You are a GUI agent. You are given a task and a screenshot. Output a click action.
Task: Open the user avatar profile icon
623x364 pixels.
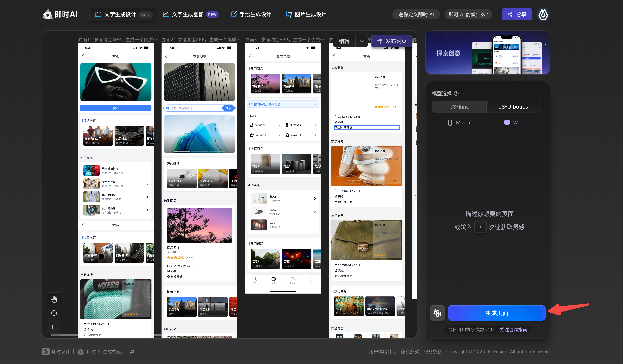[x=543, y=14]
